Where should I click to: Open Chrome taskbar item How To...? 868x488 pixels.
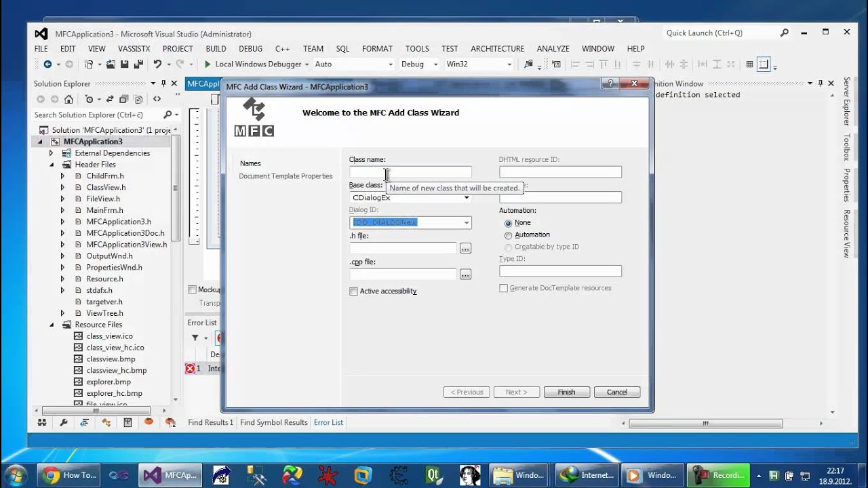71,474
